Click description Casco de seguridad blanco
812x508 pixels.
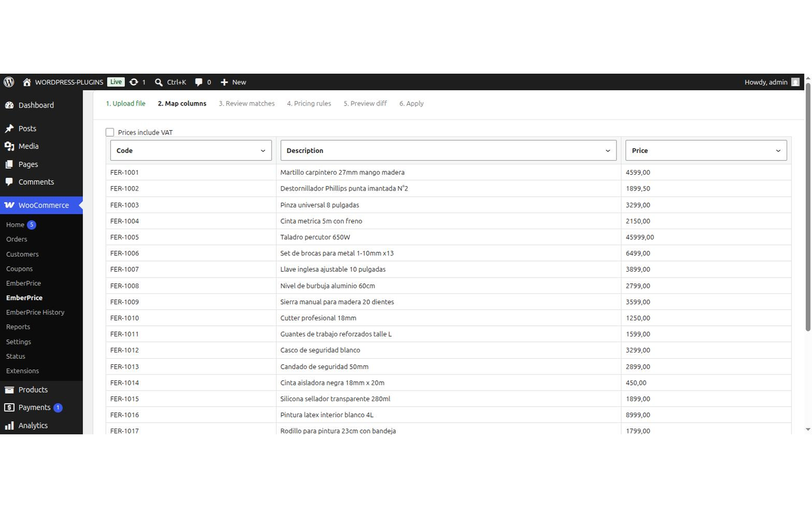(320, 351)
